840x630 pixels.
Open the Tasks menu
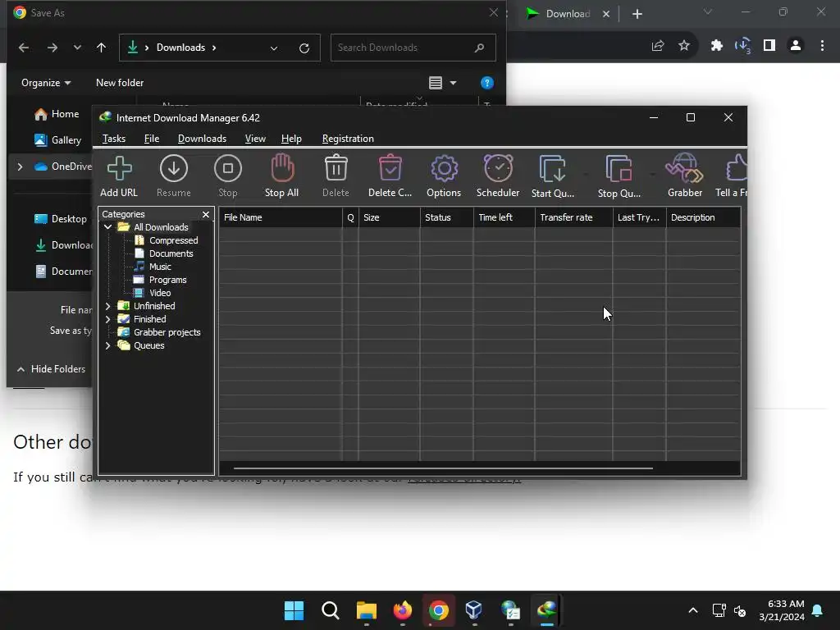(114, 139)
